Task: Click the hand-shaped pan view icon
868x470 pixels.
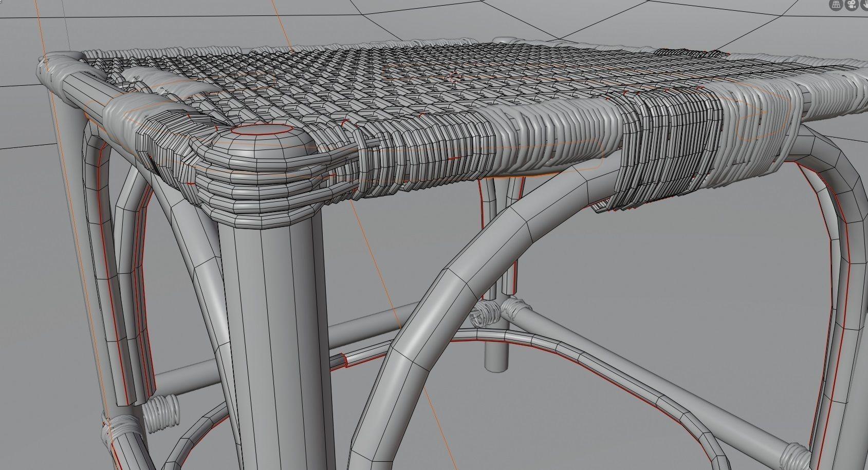Action: click(x=863, y=5)
